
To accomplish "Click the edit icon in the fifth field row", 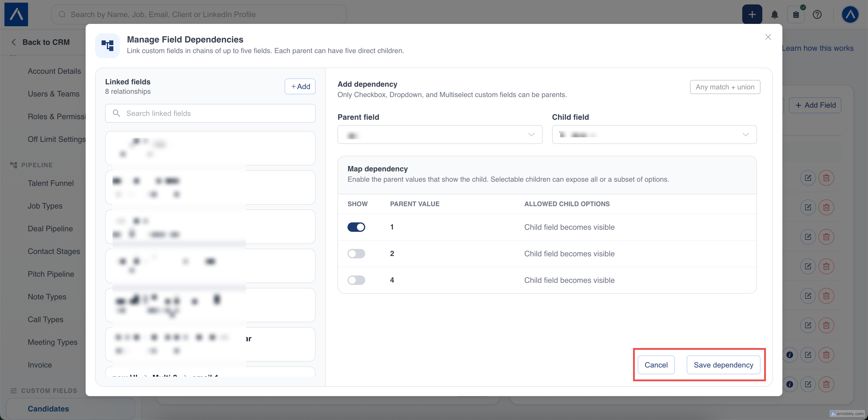I will tap(808, 296).
